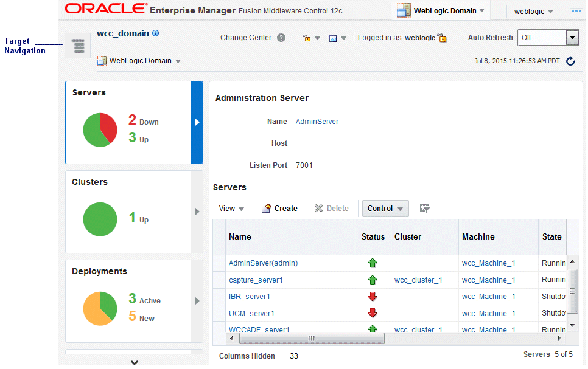The width and height of the screenshot is (588, 369).
Task: Click the Deployments pie chart
Action: [100, 308]
